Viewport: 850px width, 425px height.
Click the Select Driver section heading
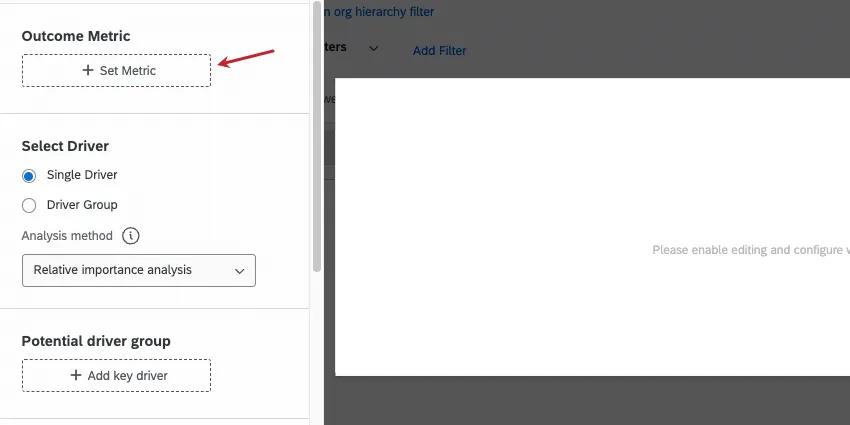click(65, 146)
